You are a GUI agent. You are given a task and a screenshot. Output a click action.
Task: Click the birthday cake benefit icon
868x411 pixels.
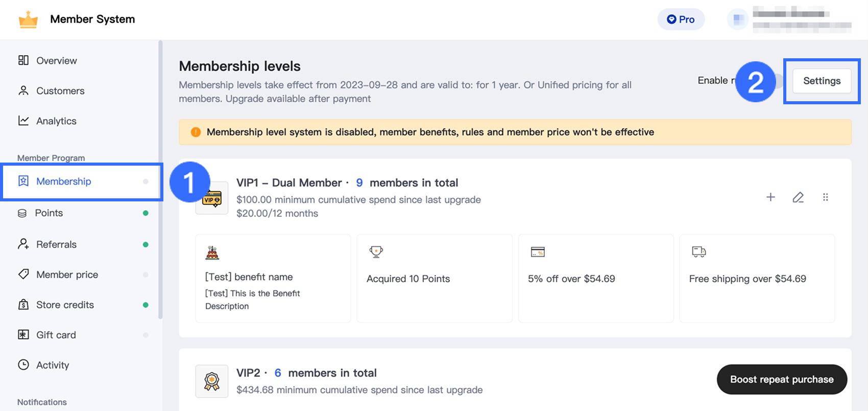point(212,253)
